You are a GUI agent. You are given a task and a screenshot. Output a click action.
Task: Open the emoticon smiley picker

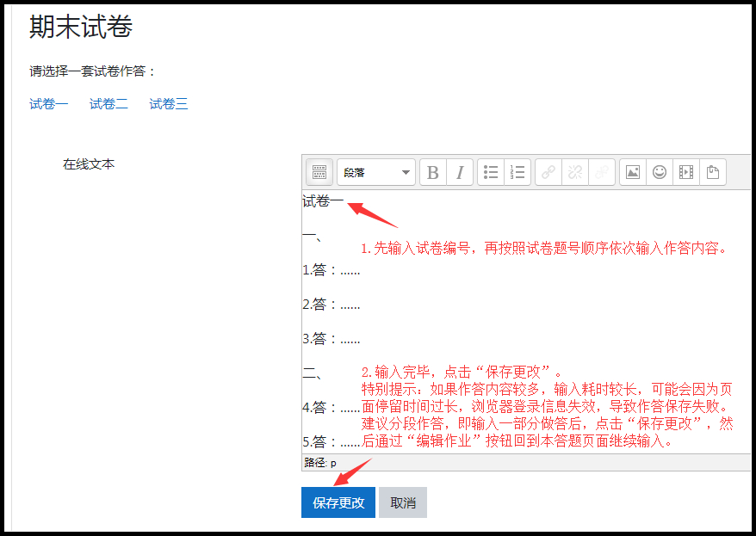coord(660,172)
